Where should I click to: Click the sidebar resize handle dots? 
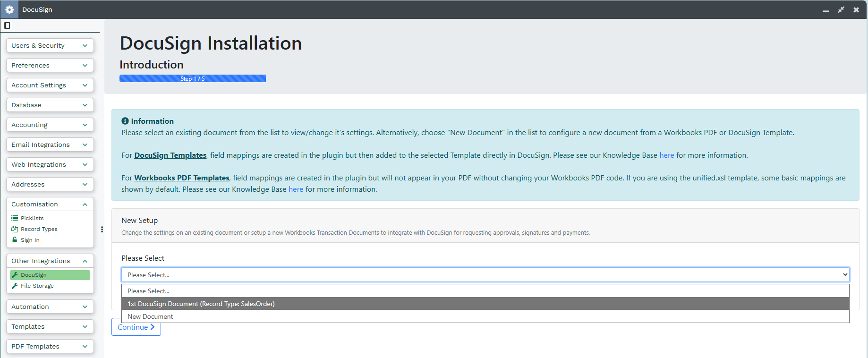102,230
